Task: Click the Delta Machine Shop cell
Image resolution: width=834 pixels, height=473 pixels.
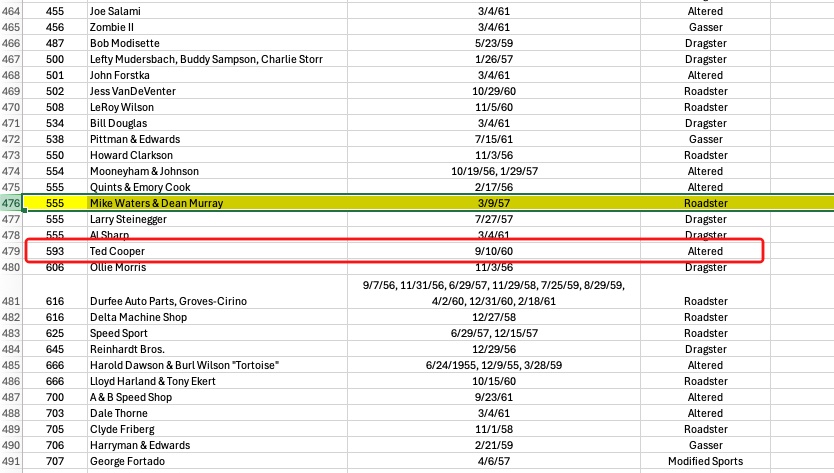Action: coord(217,317)
